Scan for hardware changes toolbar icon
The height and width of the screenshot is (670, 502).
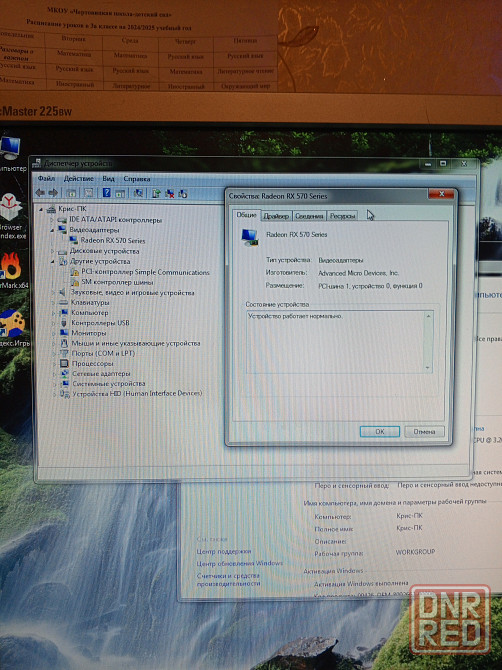click(138, 194)
